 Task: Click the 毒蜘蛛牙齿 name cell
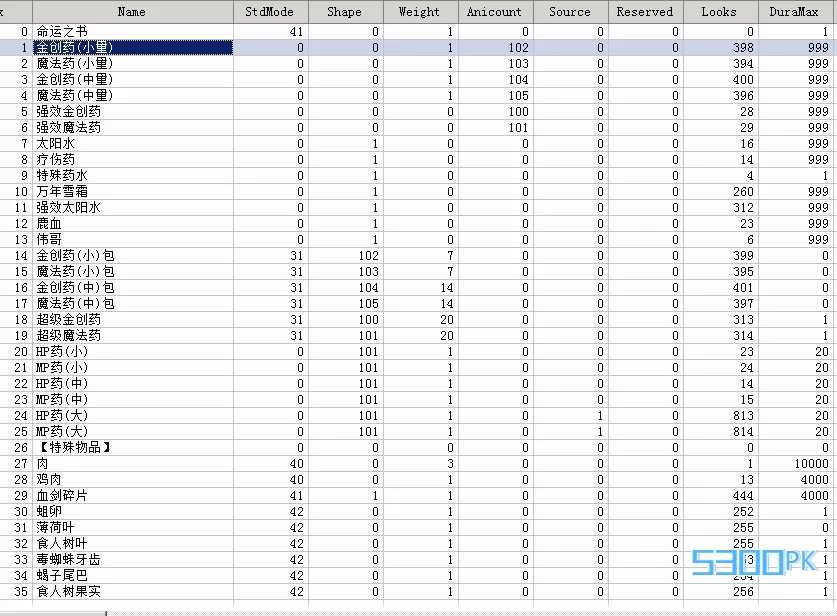pyautogui.click(x=133, y=560)
